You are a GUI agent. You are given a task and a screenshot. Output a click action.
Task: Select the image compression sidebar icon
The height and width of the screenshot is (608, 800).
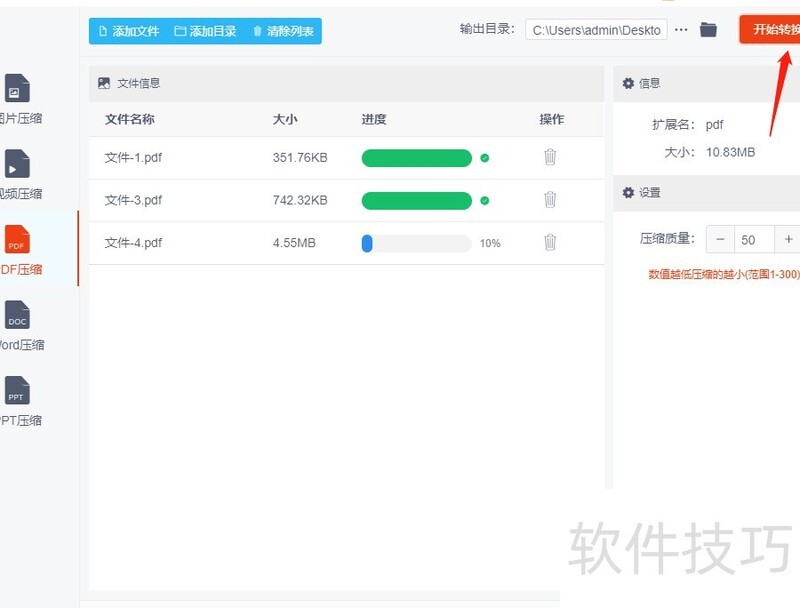point(17,89)
